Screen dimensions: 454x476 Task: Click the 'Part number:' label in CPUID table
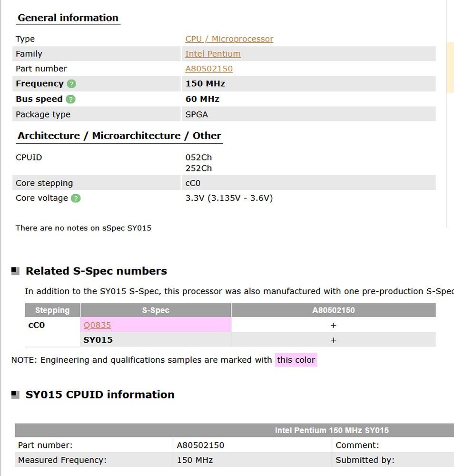45,445
